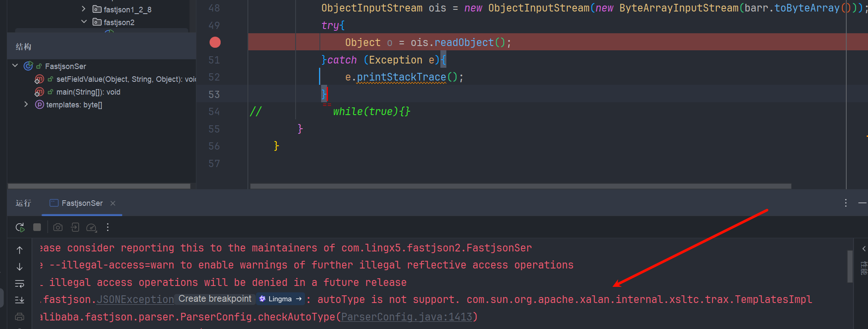This screenshot has height=329, width=868.
Task: Click the camera dump threads icon
Action: pyautogui.click(x=58, y=228)
